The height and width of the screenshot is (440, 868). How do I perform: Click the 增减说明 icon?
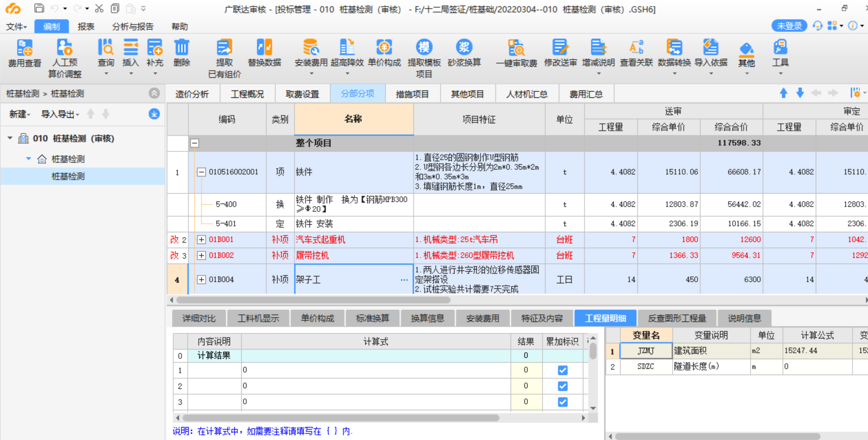pyautogui.click(x=598, y=48)
